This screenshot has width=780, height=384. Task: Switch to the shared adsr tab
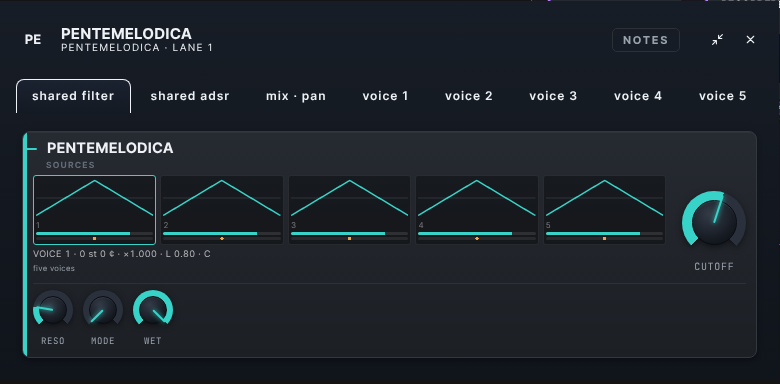[190, 96]
